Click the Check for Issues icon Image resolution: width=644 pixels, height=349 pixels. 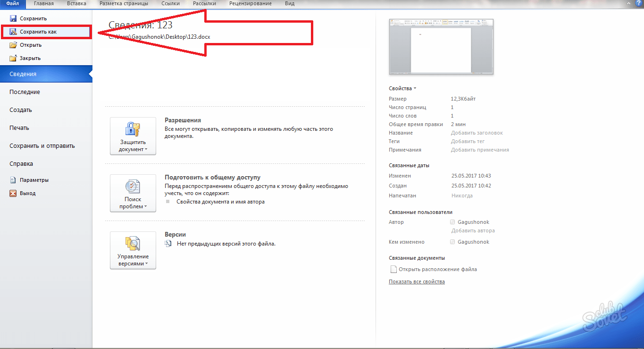[133, 186]
